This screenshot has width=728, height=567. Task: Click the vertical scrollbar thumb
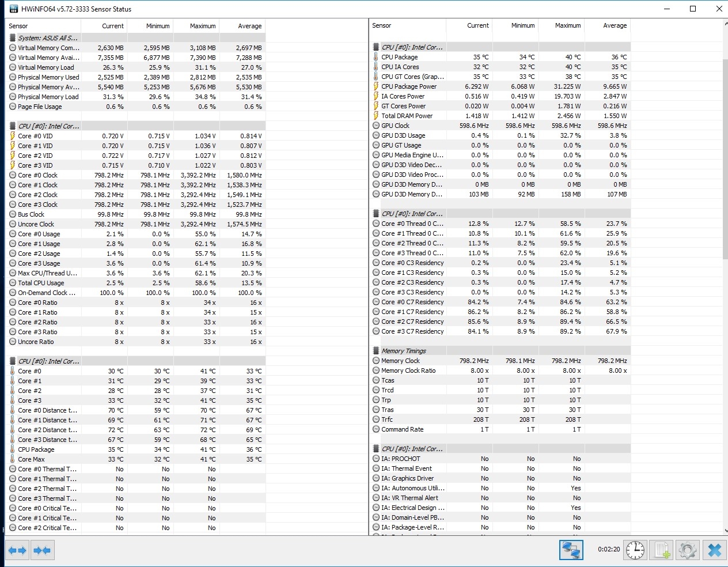pyautogui.click(x=725, y=158)
